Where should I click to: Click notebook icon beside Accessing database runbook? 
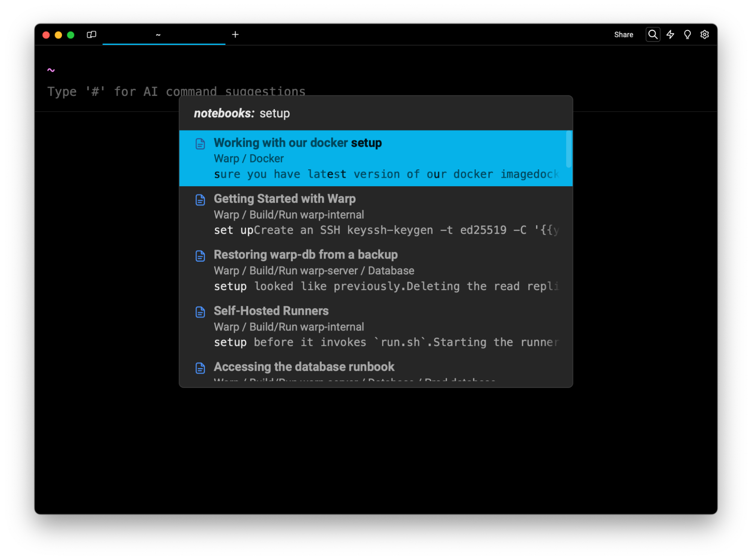200,368
